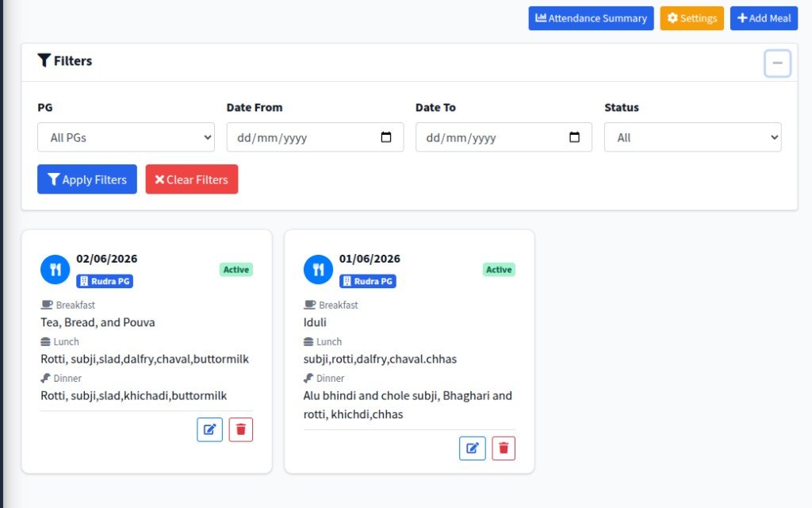Click the date heading 02/06/2026
The width and height of the screenshot is (812, 508).
107,259
